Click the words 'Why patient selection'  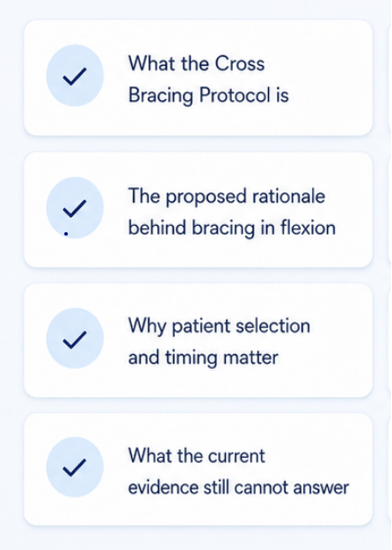point(220,326)
